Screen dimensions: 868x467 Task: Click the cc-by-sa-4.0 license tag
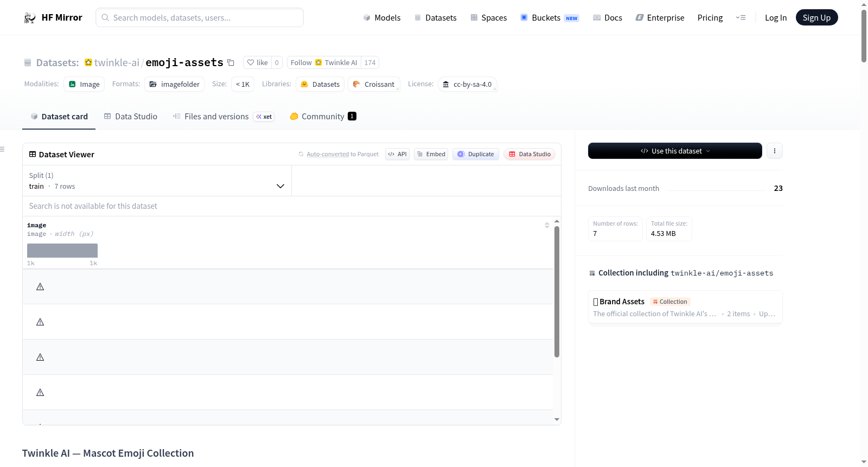[x=467, y=84]
